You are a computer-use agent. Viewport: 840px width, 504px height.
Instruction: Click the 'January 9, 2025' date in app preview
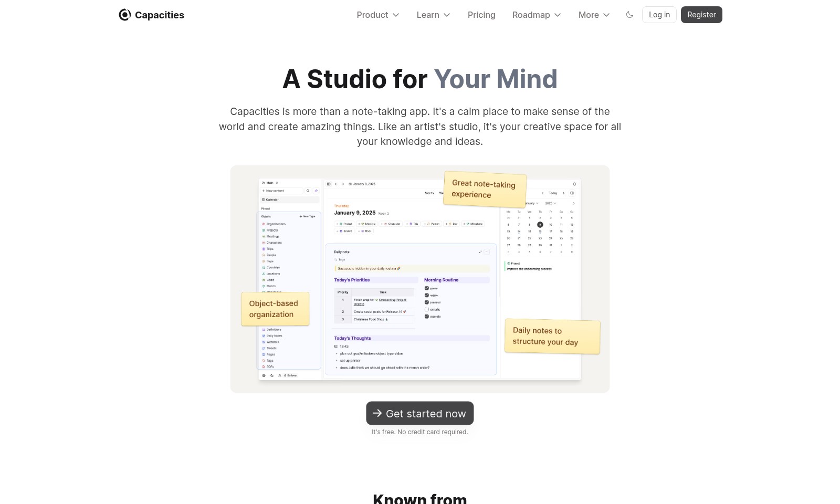pos(355,213)
